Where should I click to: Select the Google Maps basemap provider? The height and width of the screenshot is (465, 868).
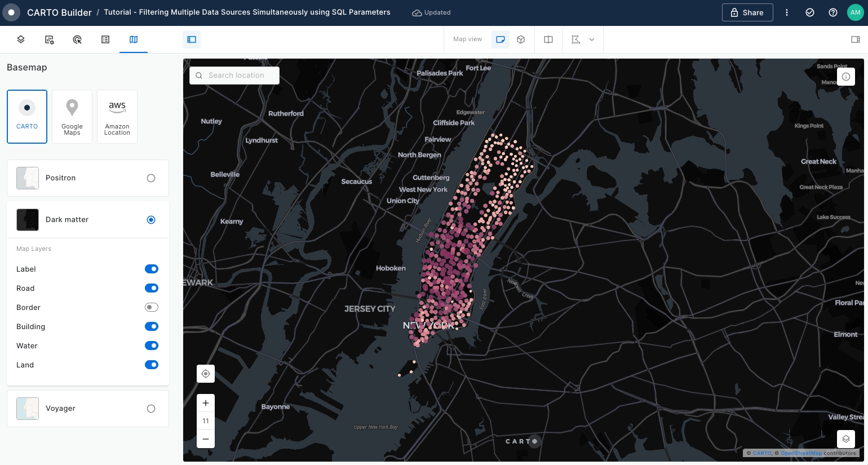(x=72, y=117)
